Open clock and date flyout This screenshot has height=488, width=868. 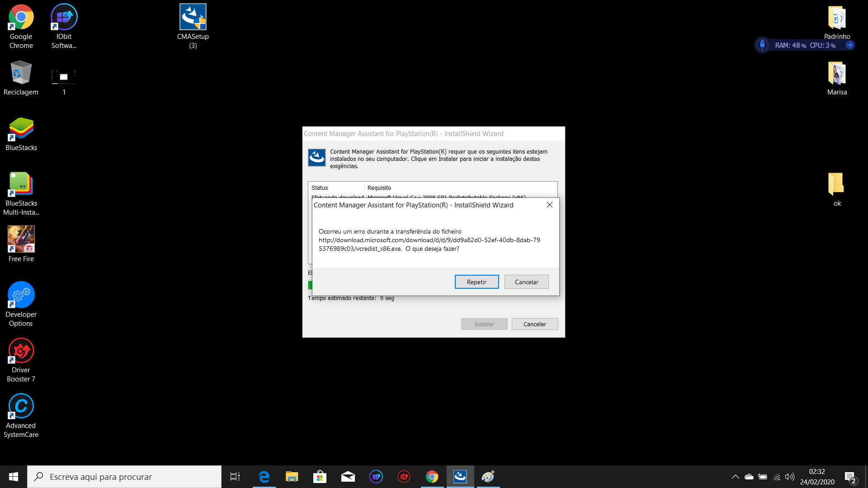(817, 477)
